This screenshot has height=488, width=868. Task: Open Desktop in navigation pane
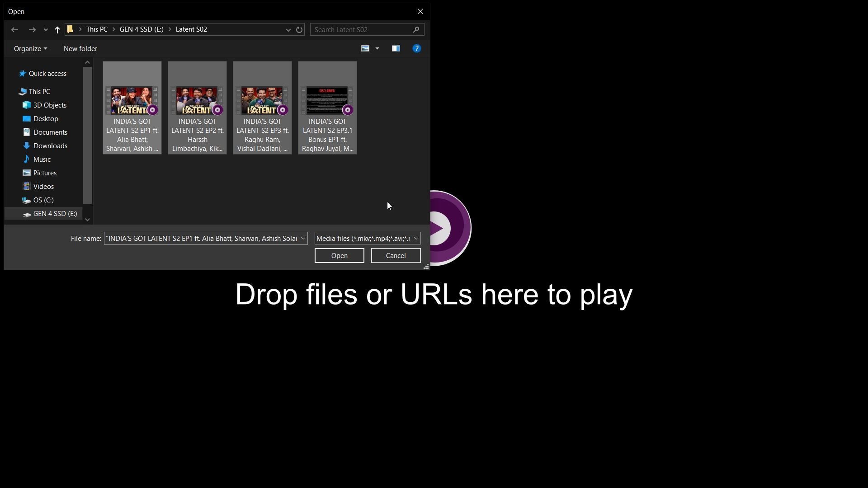41,119
